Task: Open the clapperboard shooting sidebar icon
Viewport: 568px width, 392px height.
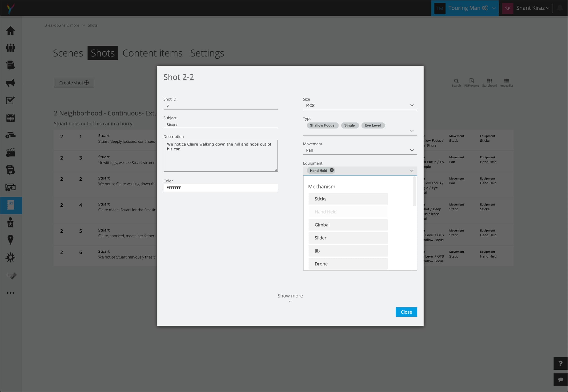Action: (10, 152)
